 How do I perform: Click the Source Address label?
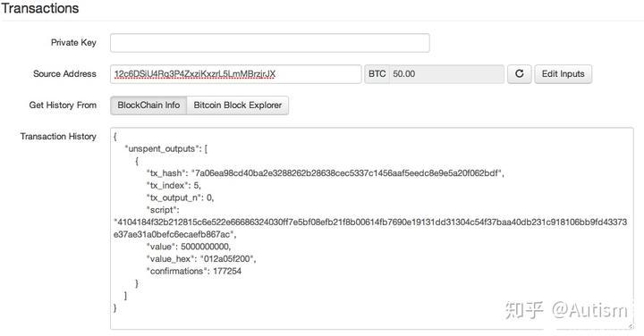(64, 74)
